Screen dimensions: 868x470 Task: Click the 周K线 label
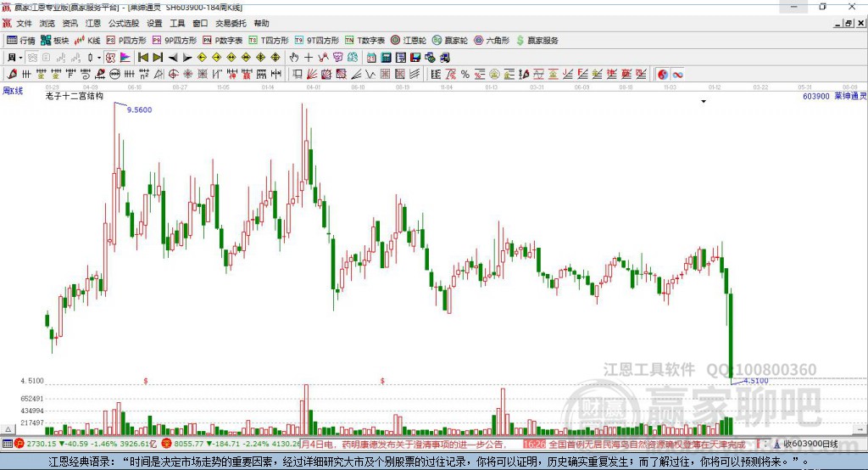[13, 90]
